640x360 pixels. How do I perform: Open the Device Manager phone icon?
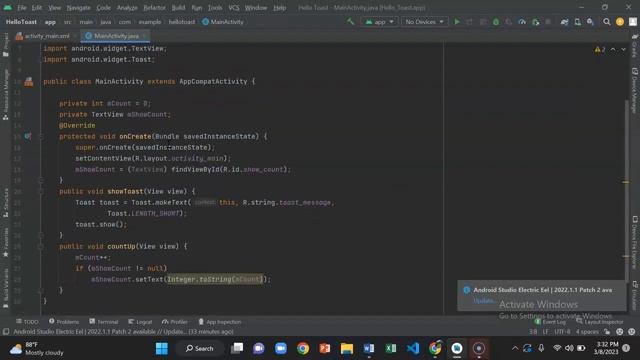578,22
